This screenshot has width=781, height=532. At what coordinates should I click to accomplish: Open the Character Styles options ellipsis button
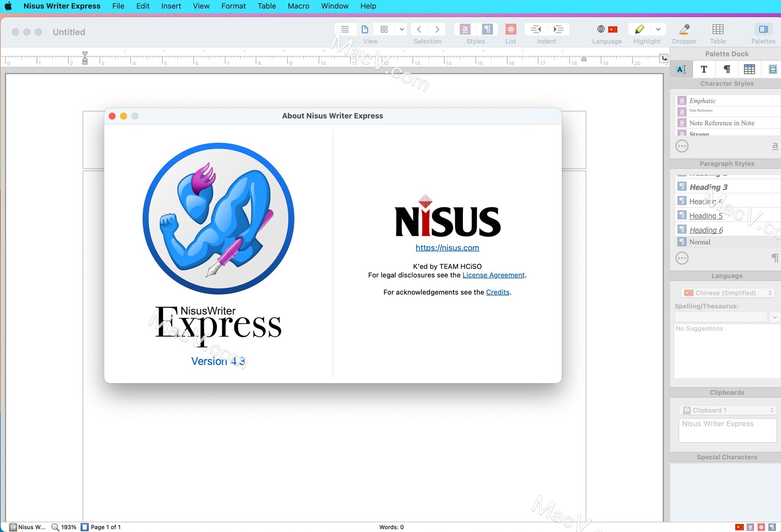click(x=682, y=146)
